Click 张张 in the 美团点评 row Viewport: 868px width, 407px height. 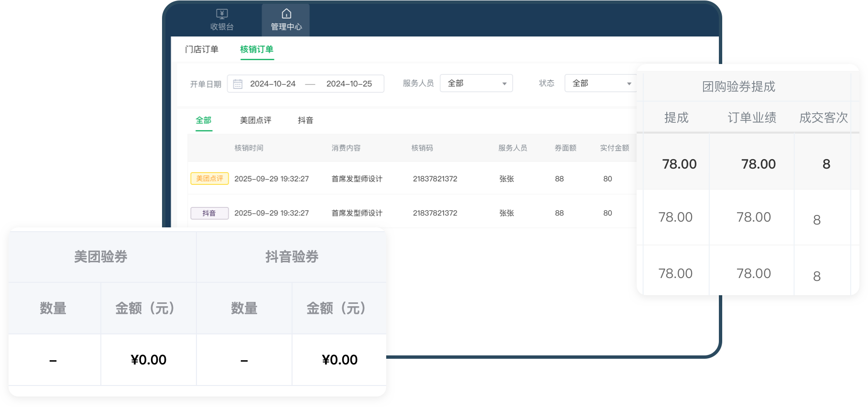[507, 179]
